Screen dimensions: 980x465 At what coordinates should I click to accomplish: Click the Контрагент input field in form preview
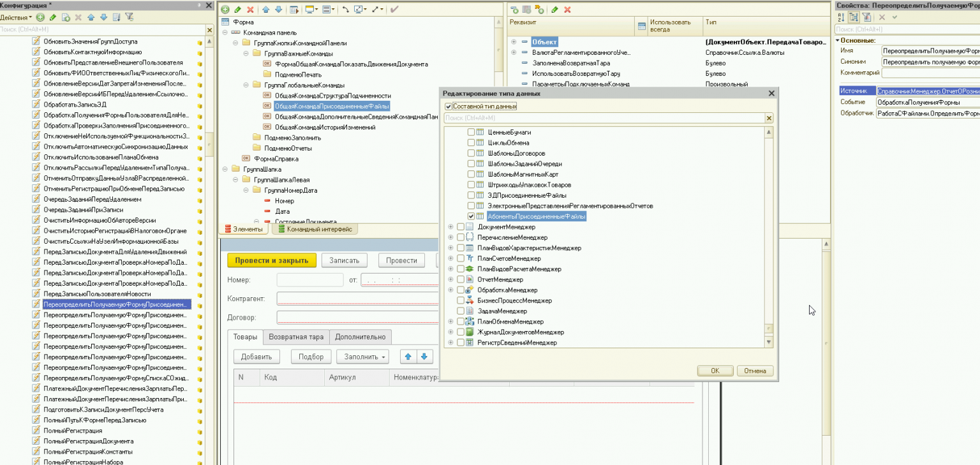358,299
